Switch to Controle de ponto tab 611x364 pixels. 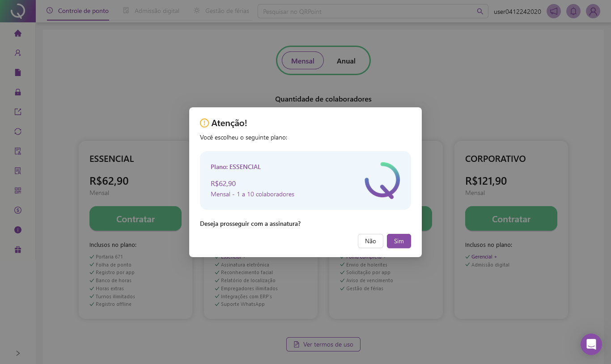point(78,11)
